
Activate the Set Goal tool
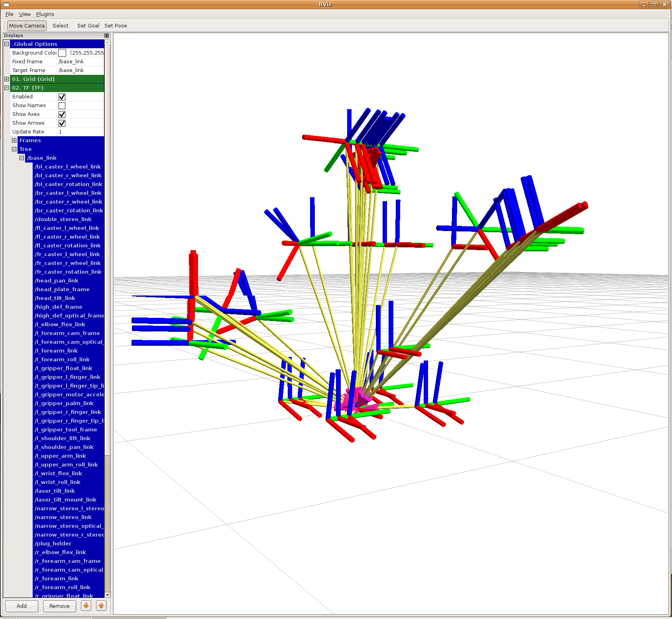click(x=88, y=25)
